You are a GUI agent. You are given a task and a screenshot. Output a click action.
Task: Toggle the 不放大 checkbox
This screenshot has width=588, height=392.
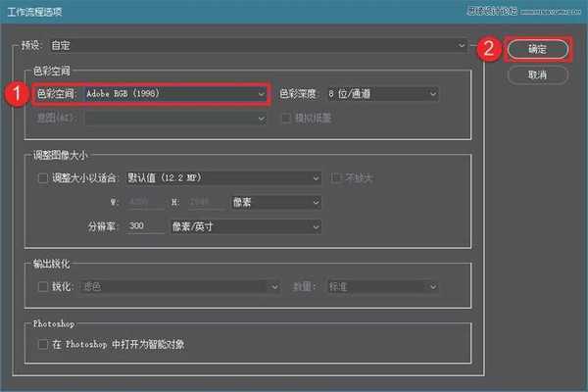335,178
